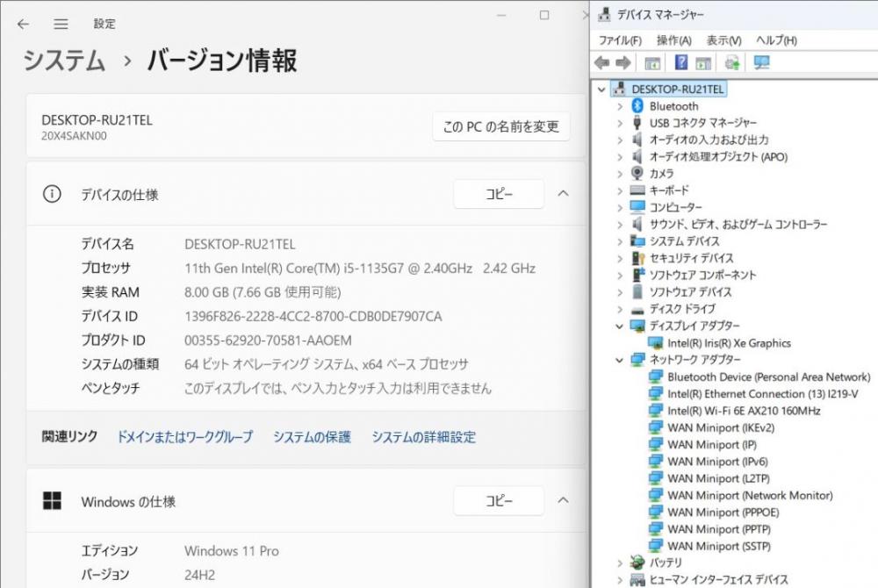The image size is (878, 588).
Task: Click the show/hide console tree toolbar icon
Action: point(652,62)
